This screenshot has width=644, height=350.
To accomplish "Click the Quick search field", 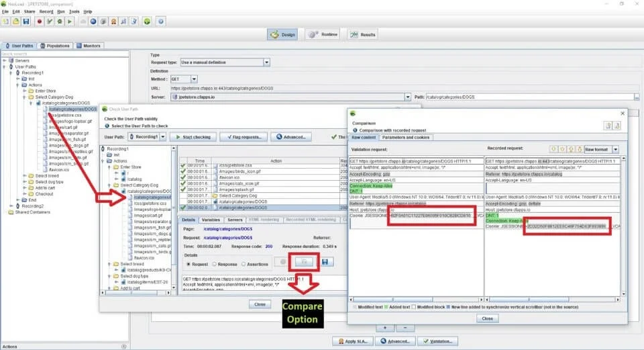I will coord(64,54).
